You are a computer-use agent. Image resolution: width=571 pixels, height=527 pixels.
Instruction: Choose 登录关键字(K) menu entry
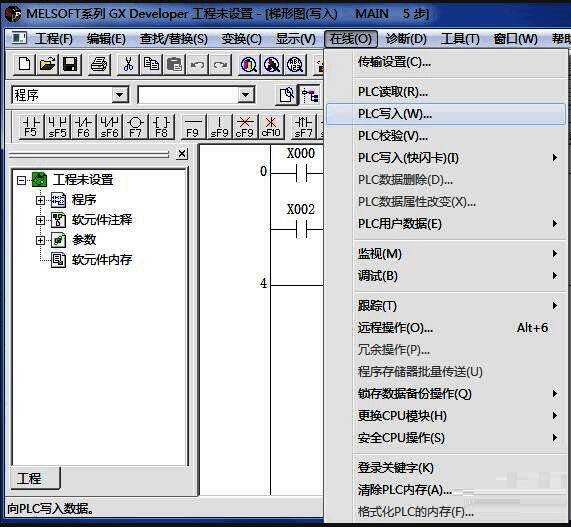(x=446, y=468)
